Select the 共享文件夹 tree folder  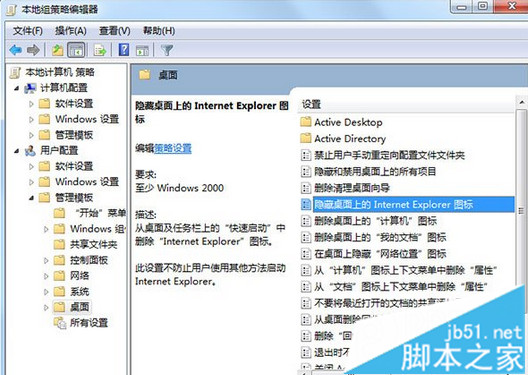tap(94, 244)
